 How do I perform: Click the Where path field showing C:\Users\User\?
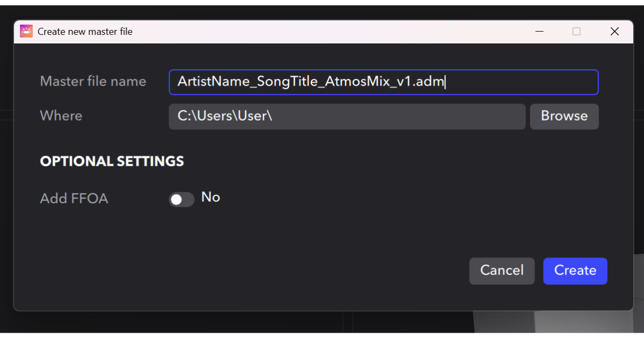347,116
